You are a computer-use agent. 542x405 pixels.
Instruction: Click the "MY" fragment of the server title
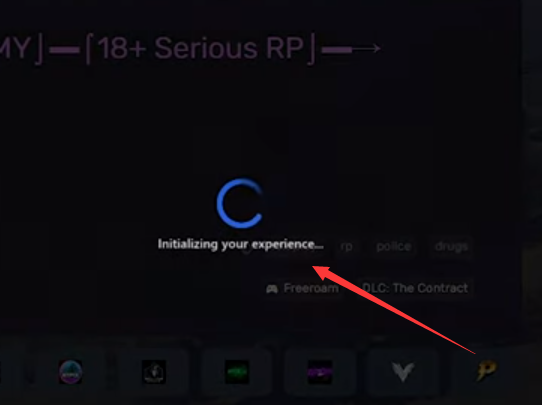tap(15, 48)
